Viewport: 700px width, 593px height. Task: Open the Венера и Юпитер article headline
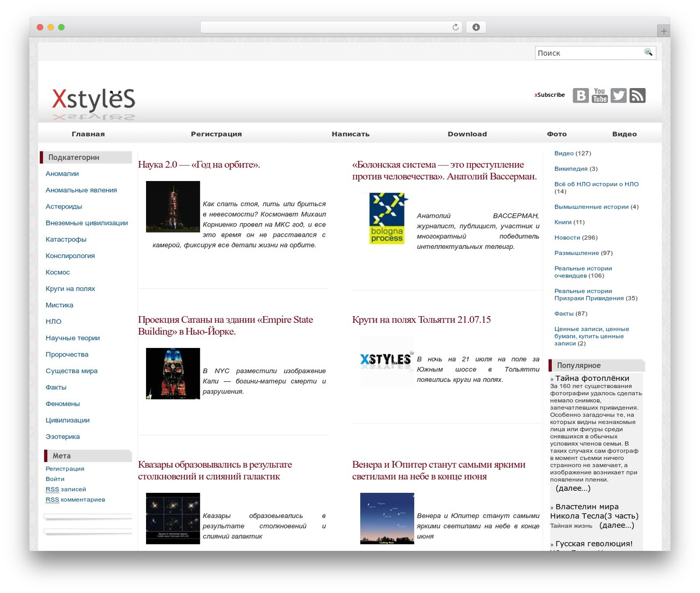(439, 470)
